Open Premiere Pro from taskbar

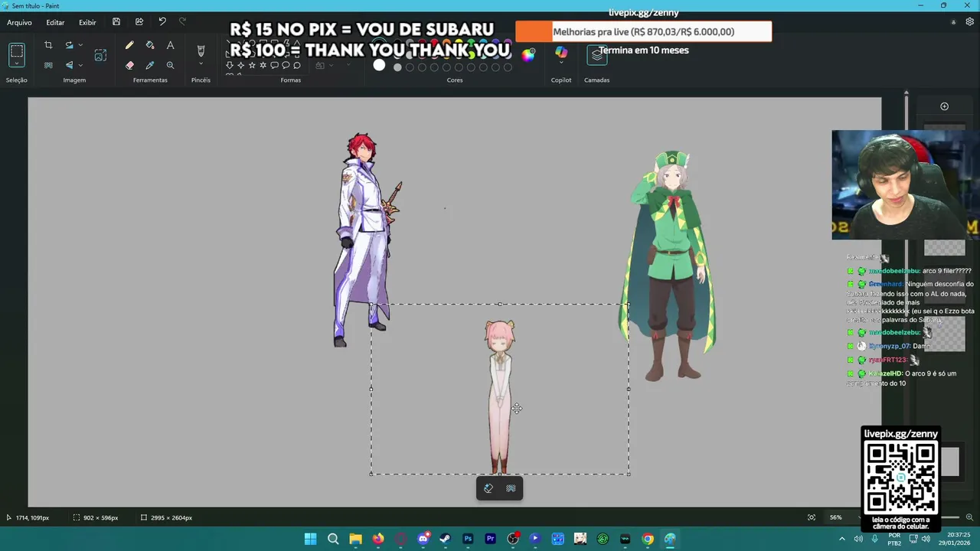tap(490, 539)
